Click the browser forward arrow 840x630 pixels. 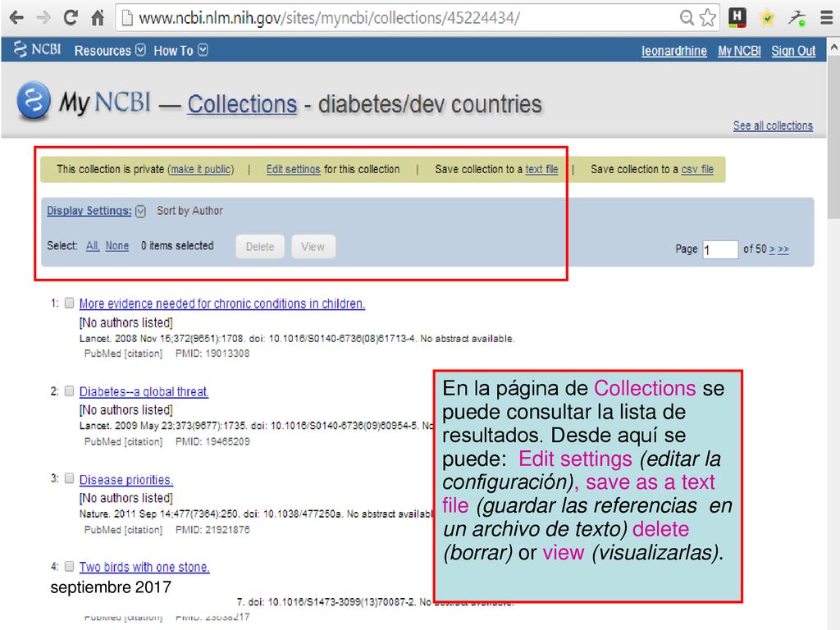coord(43,18)
